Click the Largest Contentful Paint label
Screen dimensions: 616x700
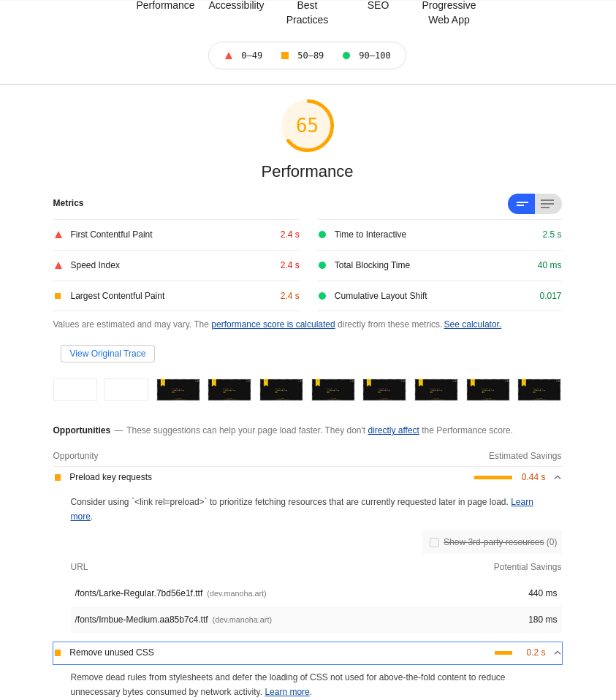(x=118, y=296)
